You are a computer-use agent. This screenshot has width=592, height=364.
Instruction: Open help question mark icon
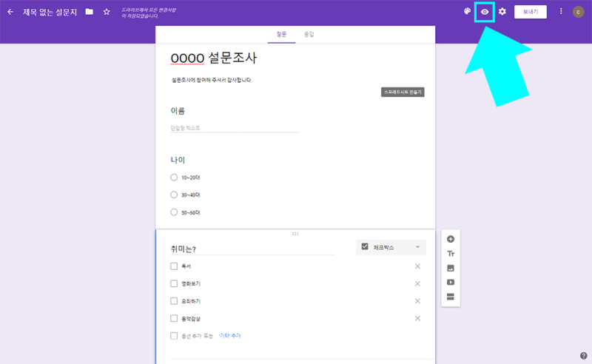tap(583, 355)
